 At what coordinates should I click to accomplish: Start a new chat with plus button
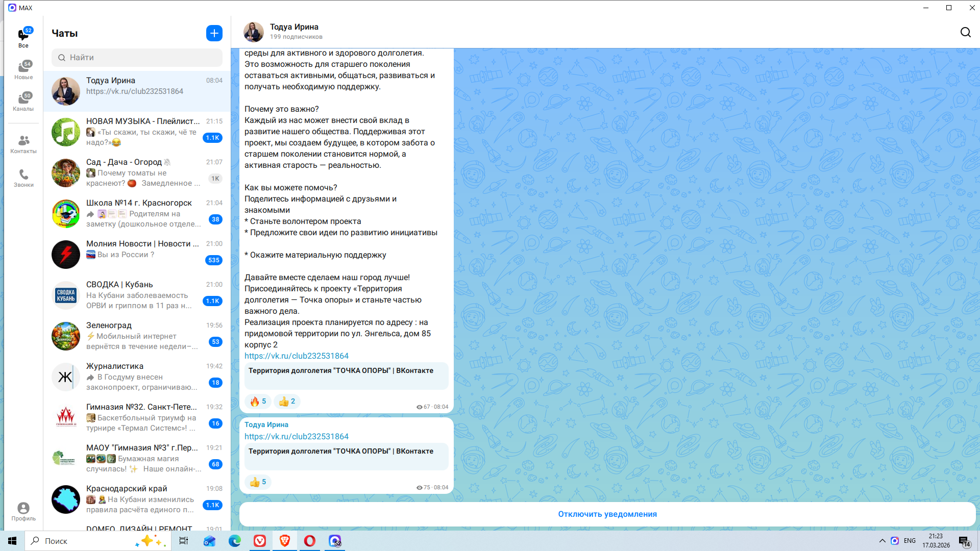point(214,33)
